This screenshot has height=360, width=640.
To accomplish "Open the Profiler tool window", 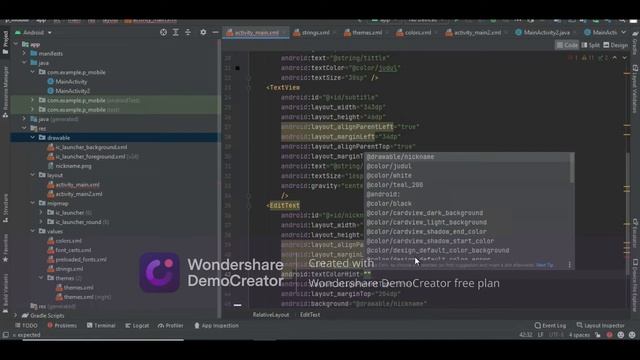I will pos(170,326).
